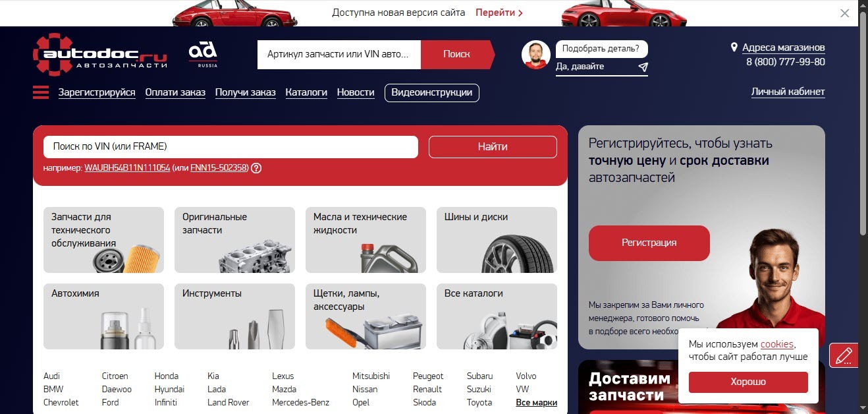Click the store addresses location pin icon
The height and width of the screenshot is (414, 868).
(x=734, y=47)
